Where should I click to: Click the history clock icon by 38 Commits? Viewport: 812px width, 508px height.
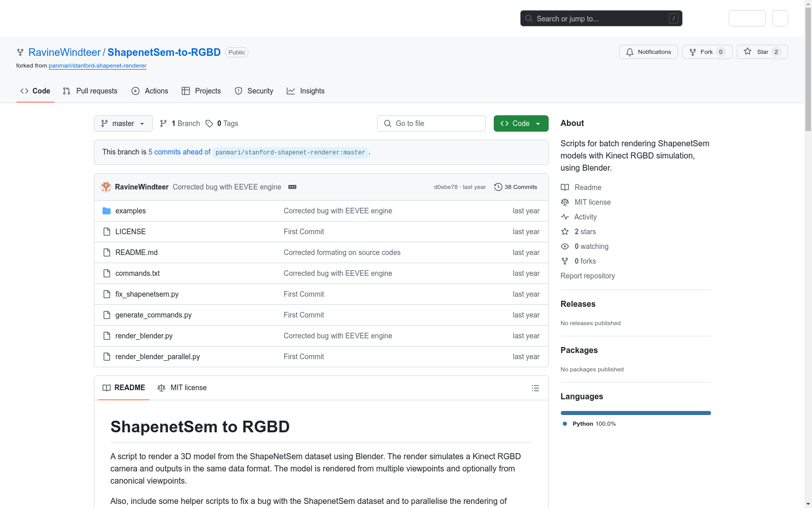(x=498, y=187)
